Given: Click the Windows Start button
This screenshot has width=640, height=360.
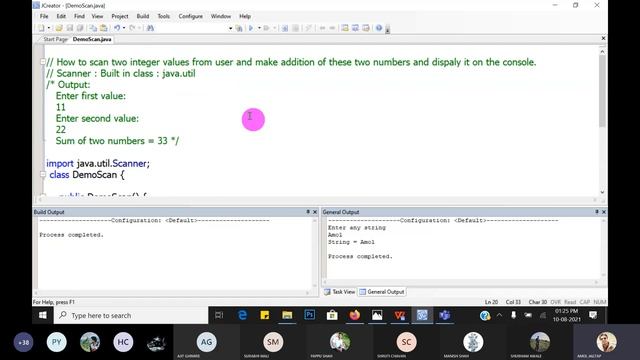Looking at the screenshot, I should (x=42, y=315).
